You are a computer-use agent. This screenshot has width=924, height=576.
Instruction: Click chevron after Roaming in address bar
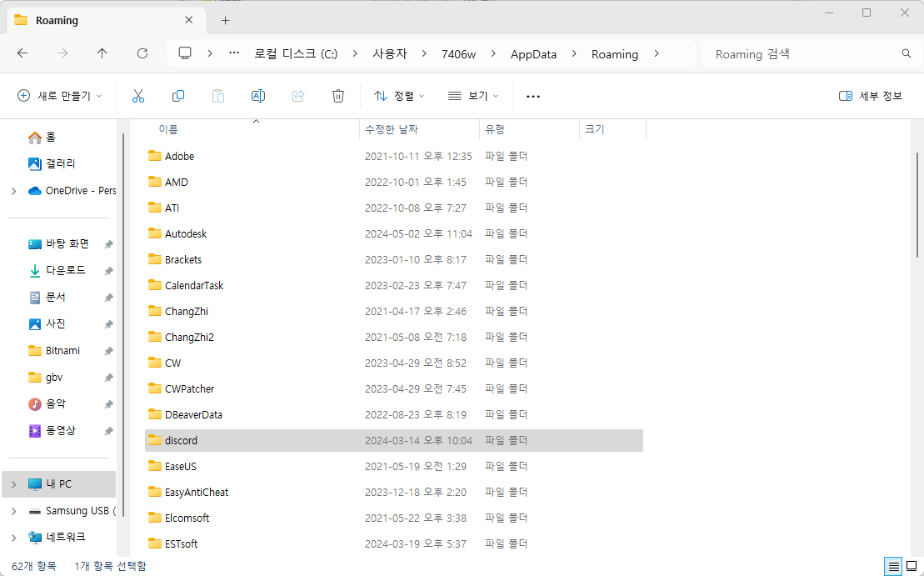point(657,53)
